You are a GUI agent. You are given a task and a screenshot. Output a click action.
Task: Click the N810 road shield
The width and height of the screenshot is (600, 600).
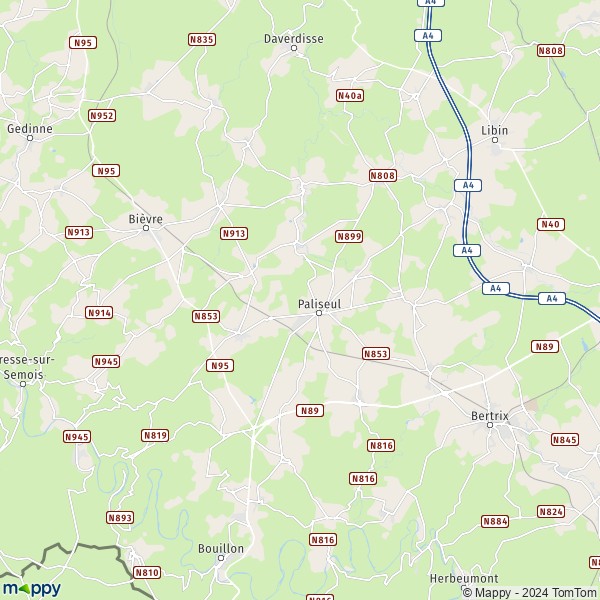coord(147,573)
